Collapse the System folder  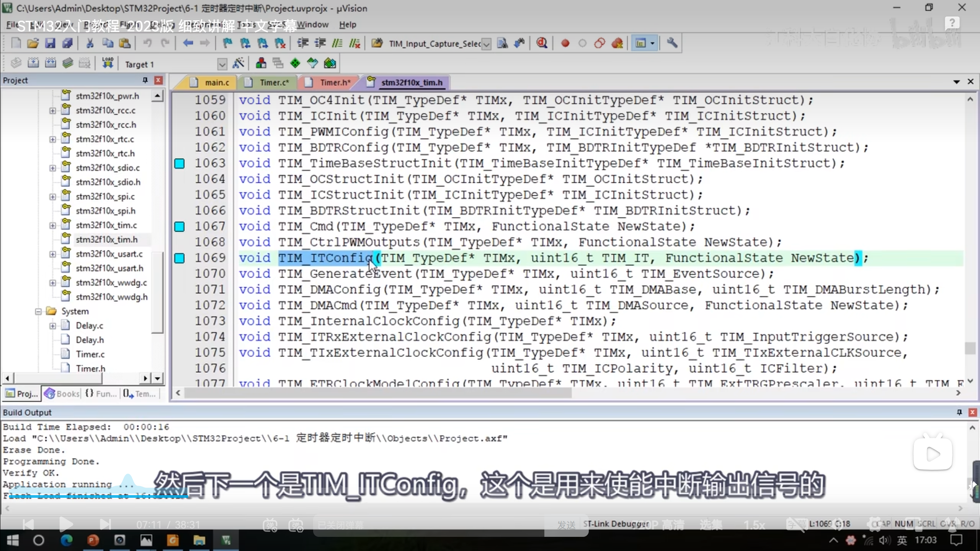click(x=38, y=311)
